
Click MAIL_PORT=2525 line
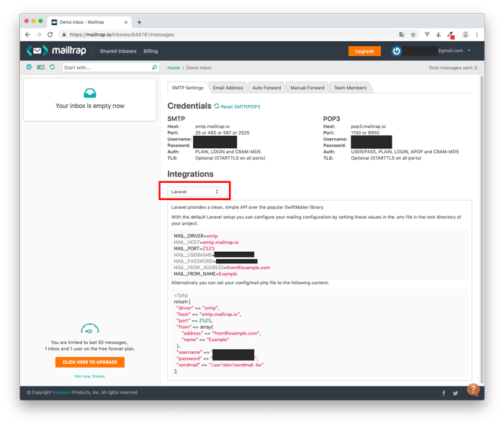194,248
